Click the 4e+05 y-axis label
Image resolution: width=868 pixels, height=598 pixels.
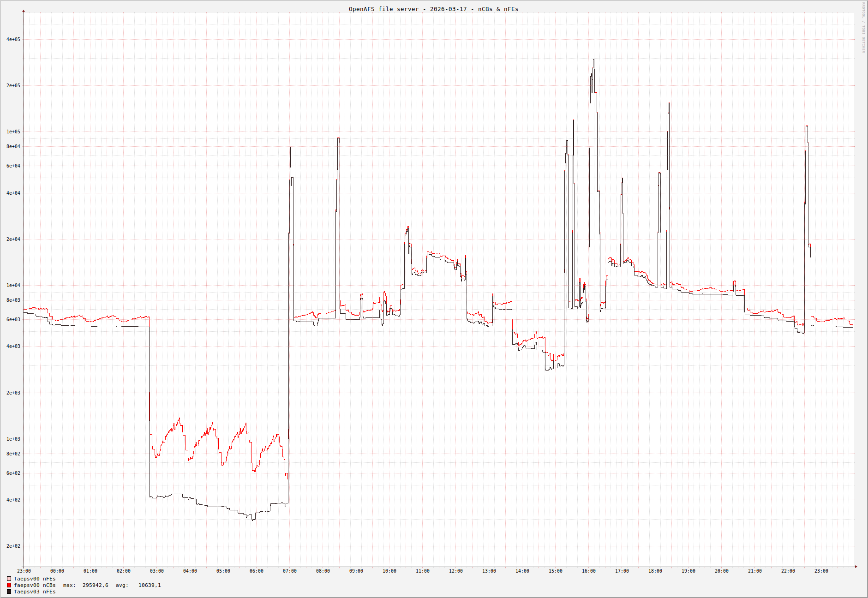[x=13, y=40]
